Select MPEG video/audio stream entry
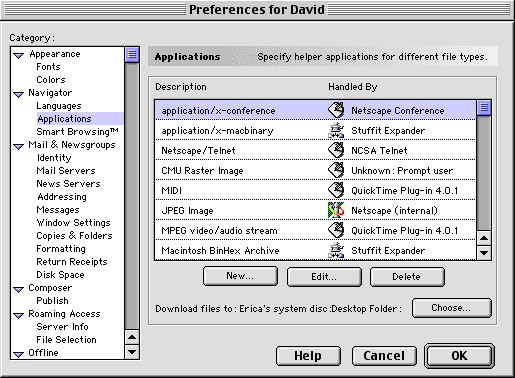 tap(315, 230)
